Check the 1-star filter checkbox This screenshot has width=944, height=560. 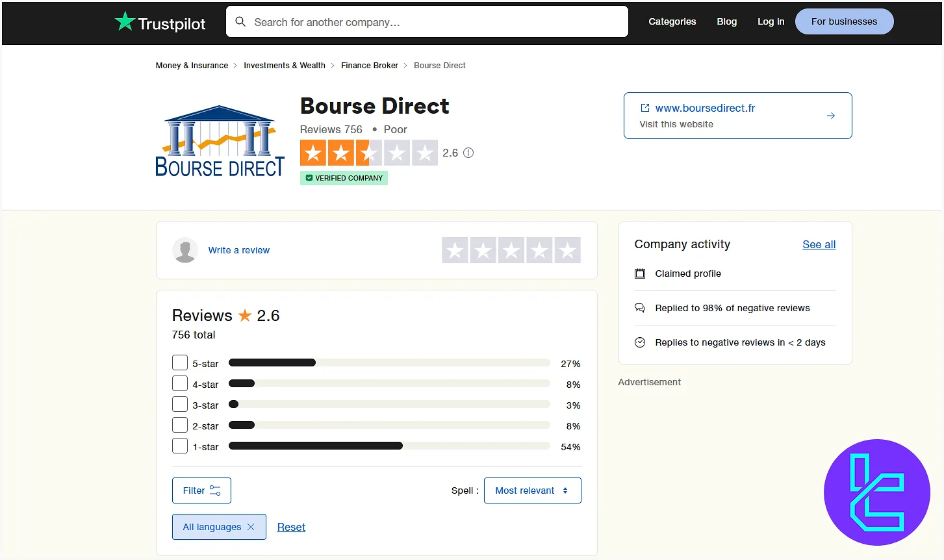point(180,446)
